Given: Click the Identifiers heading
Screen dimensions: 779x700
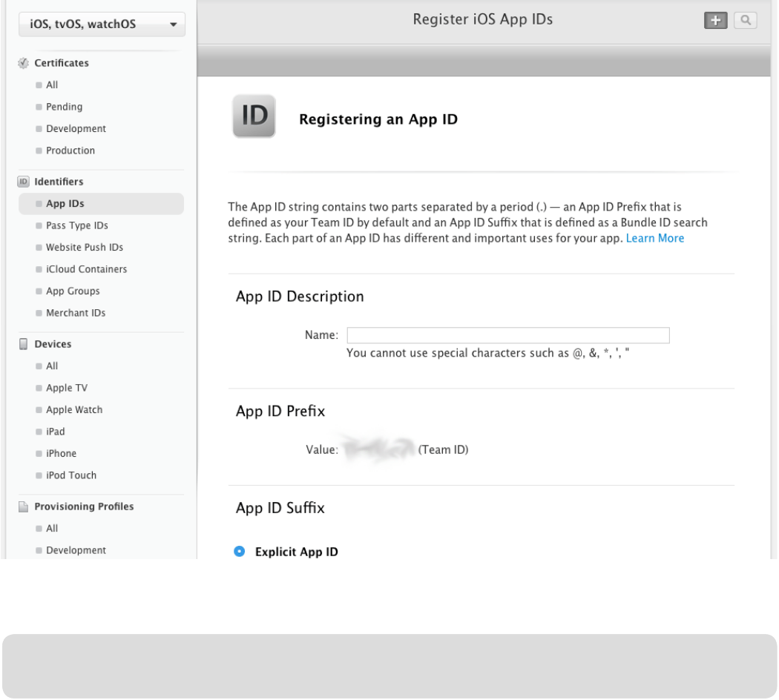Looking at the screenshot, I should [x=59, y=182].
